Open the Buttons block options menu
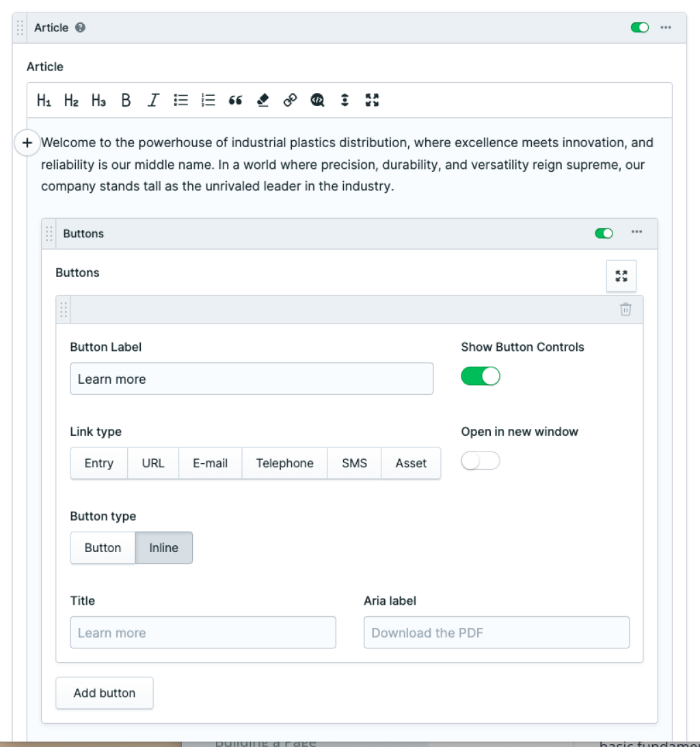The image size is (700, 747). 636,233
